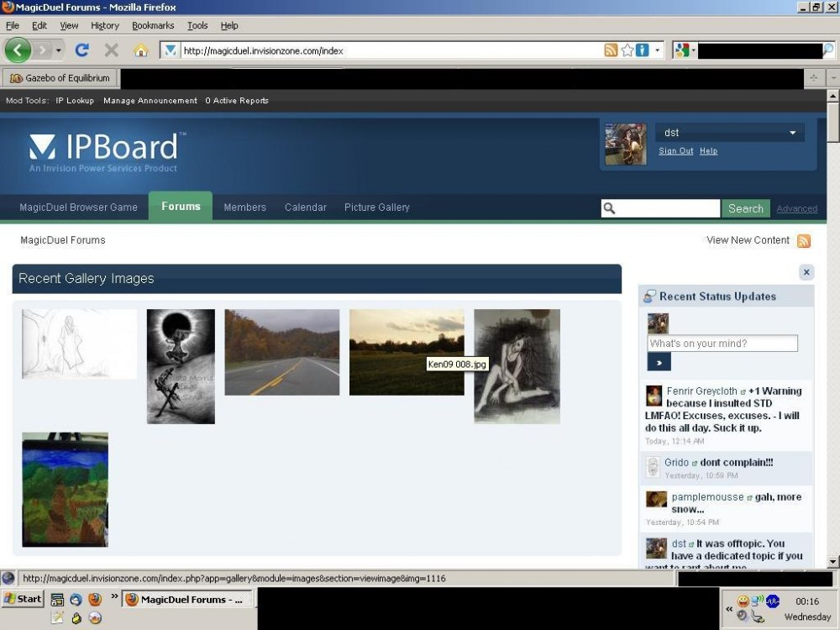
Task: Click the page scrollbar up arrow
Action: point(832,96)
